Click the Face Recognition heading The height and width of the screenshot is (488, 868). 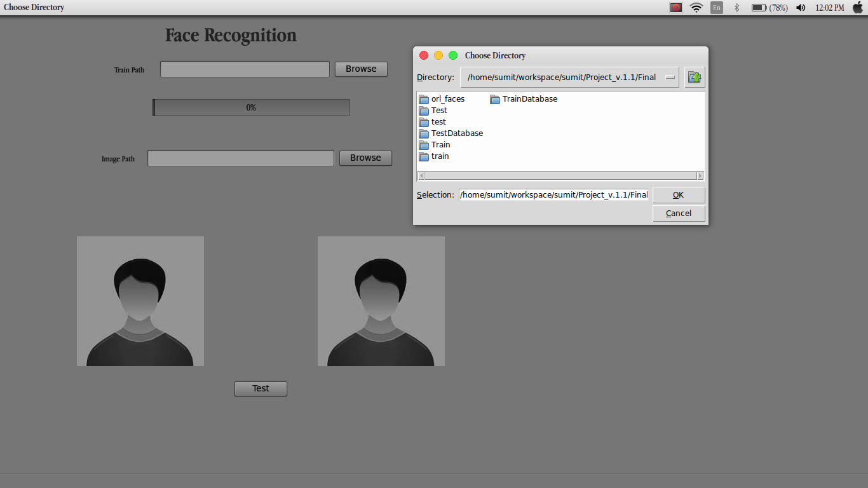(x=231, y=35)
